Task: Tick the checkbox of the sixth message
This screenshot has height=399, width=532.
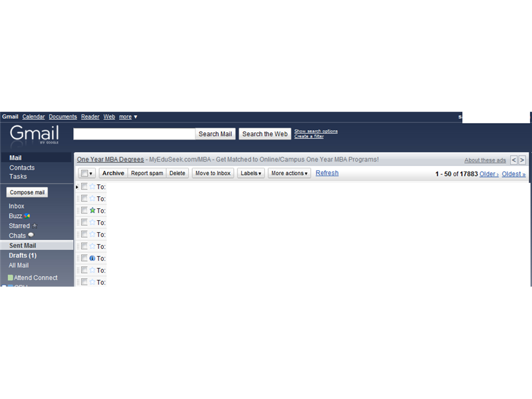Action: point(84,245)
